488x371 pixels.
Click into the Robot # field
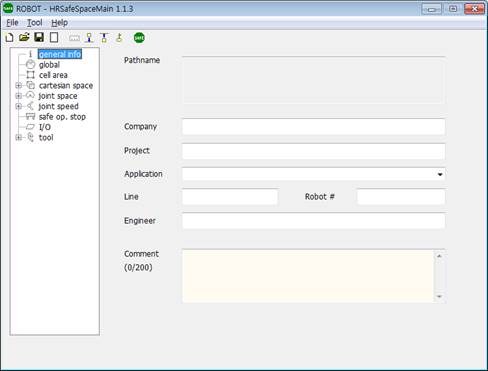pyautogui.click(x=401, y=197)
